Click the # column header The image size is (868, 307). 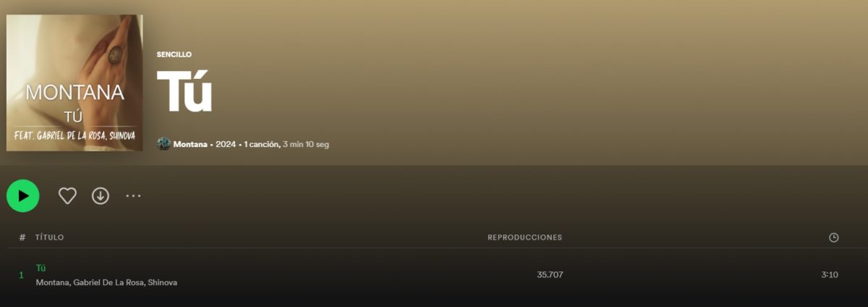pyautogui.click(x=22, y=237)
